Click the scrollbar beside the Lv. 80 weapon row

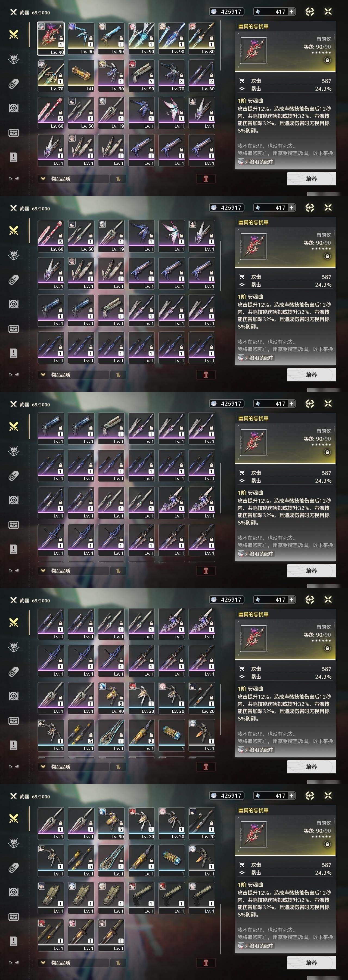coord(221,46)
